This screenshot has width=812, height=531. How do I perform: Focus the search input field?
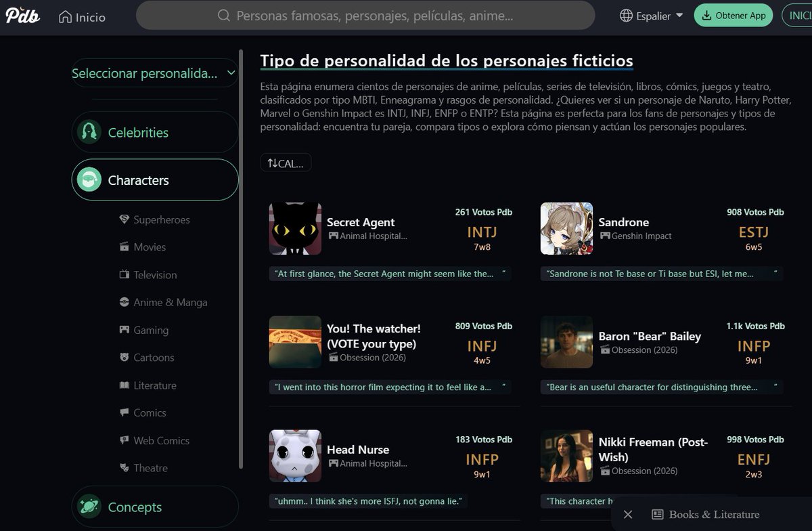365,15
